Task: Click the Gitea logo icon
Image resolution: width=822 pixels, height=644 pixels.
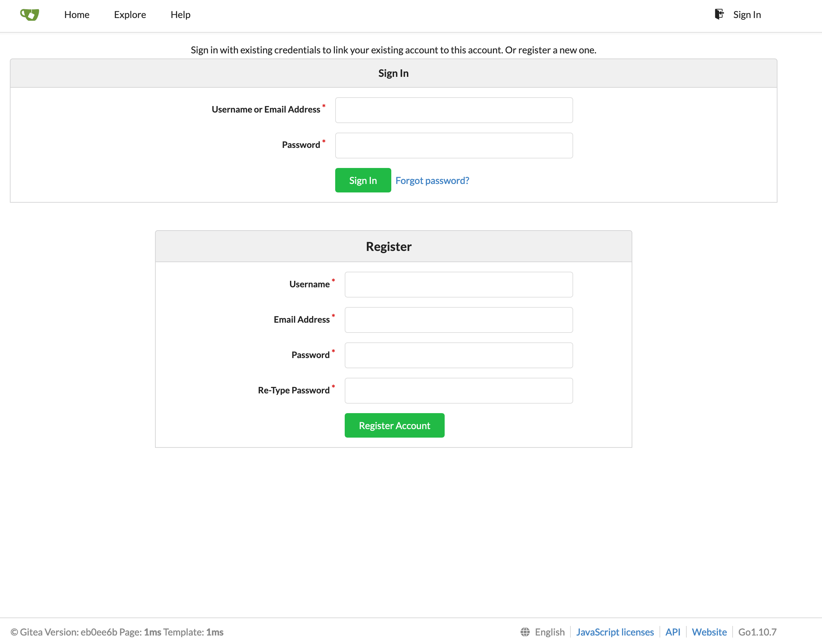Action: coord(30,15)
